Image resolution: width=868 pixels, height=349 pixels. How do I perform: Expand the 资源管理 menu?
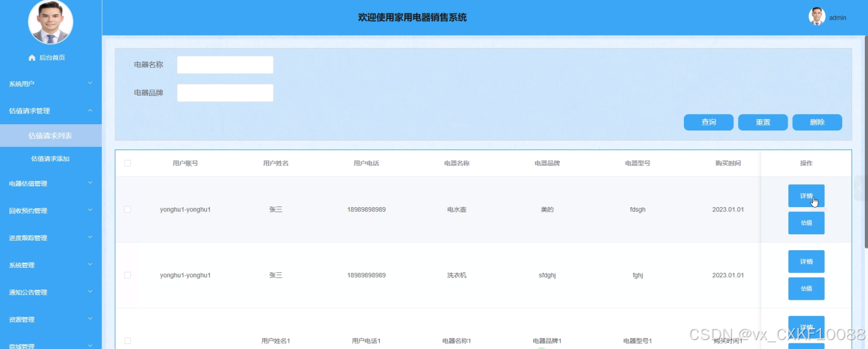51,320
